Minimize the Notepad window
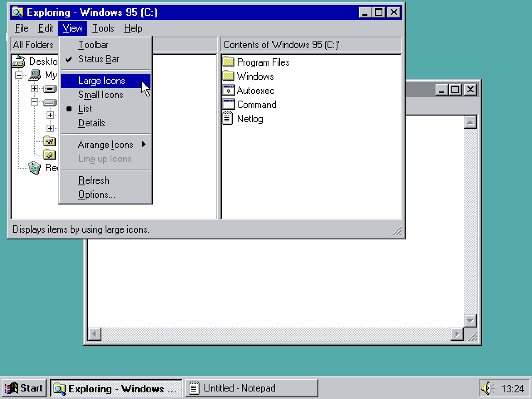 coord(442,89)
